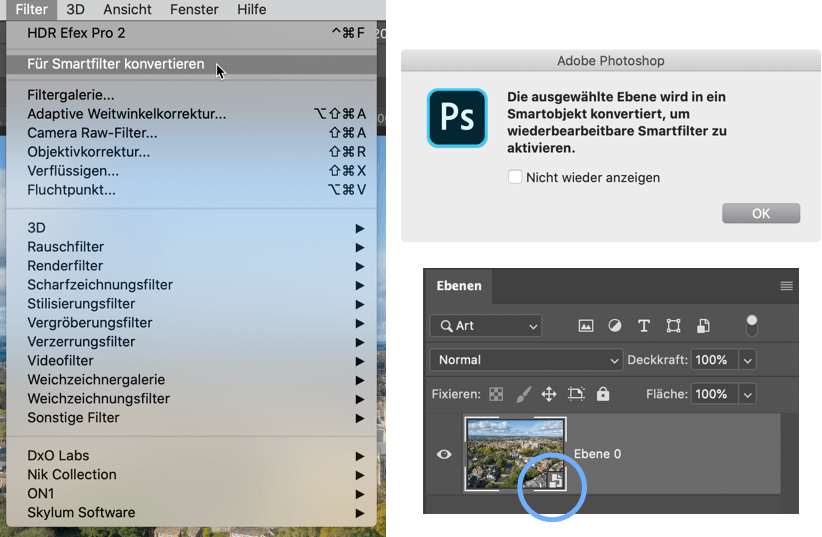822x537 pixels.
Task: Open the Hilfe menu
Action: tap(252, 9)
